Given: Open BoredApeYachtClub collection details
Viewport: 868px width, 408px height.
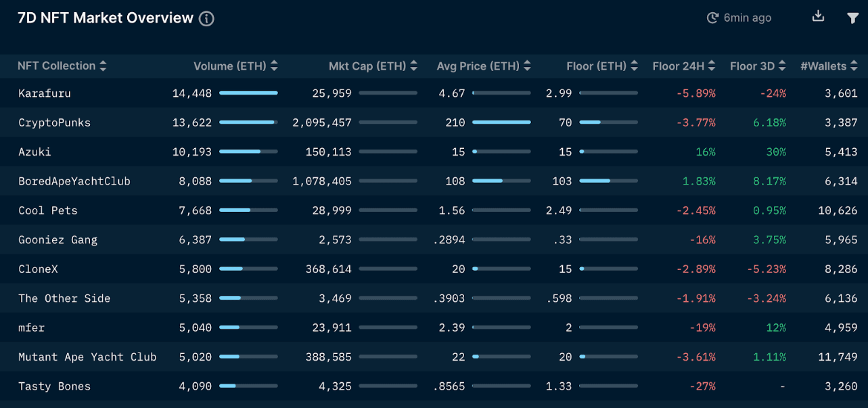Looking at the screenshot, I should (x=74, y=181).
